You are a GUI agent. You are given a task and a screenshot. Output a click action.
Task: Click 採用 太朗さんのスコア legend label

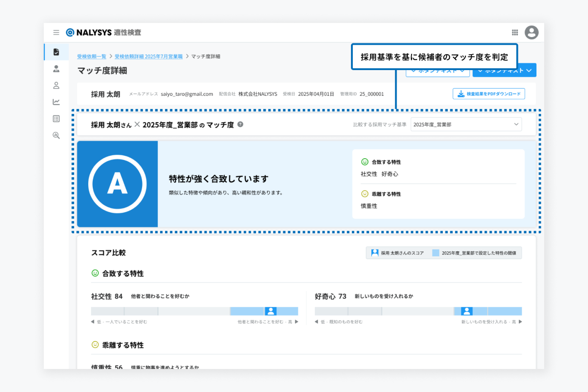pos(402,253)
